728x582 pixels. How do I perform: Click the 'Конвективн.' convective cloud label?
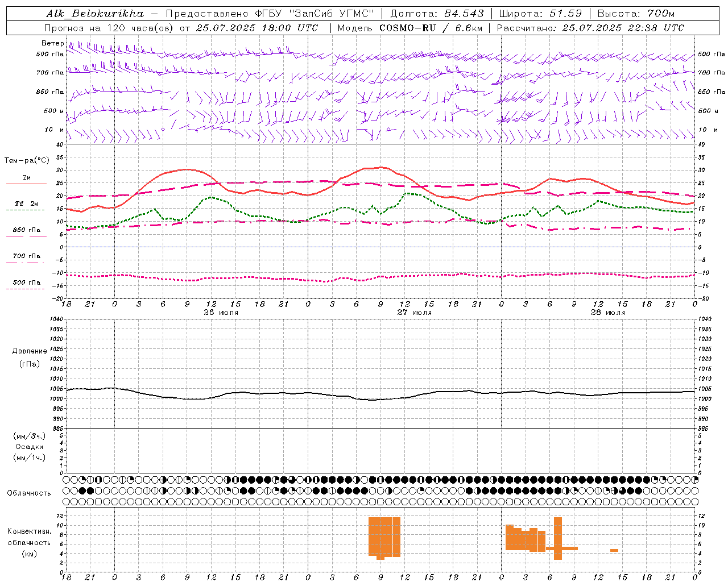(x=30, y=531)
